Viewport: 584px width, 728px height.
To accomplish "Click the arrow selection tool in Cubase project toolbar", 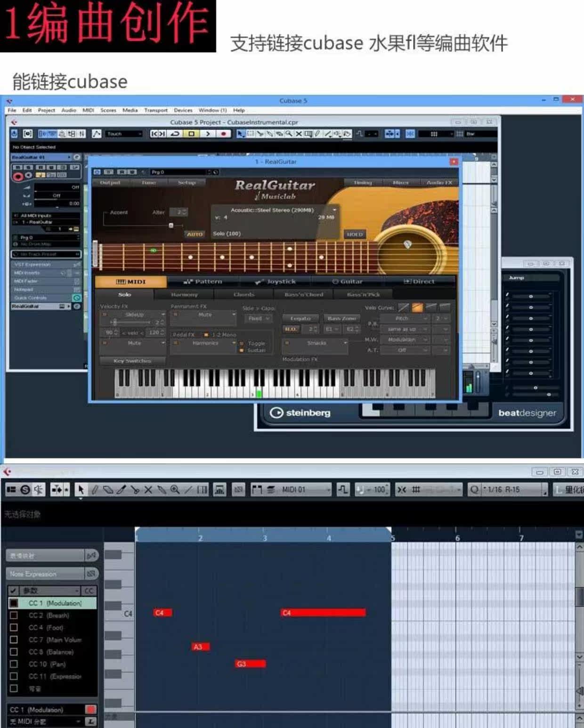I will pyautogui.click(x=241, y=134).
